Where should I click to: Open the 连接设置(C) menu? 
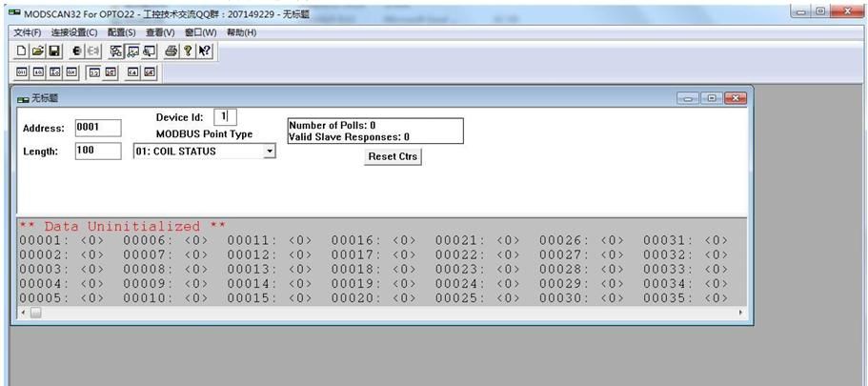tap(74, 32)
